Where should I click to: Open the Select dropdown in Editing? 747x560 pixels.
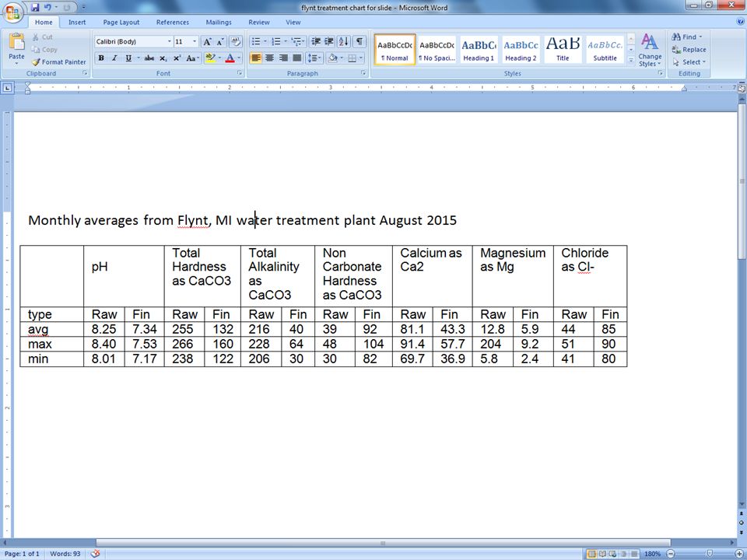pyautogui.click(x=689, y=62)
